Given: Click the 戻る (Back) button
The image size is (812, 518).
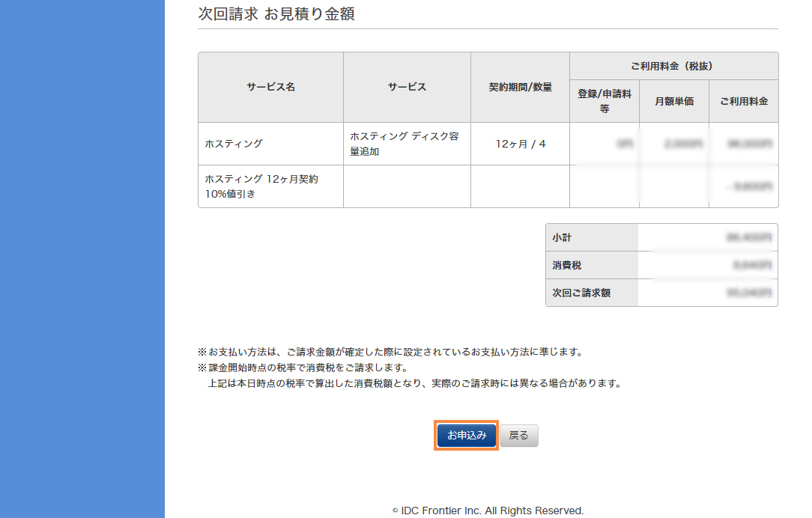Looking at the screenshot, I should [518, 435].
